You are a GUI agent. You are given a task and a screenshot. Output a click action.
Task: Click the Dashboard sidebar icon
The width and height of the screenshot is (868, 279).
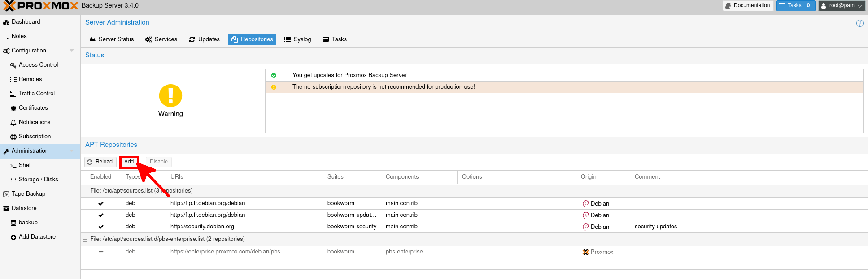click(x=6, y=22)
